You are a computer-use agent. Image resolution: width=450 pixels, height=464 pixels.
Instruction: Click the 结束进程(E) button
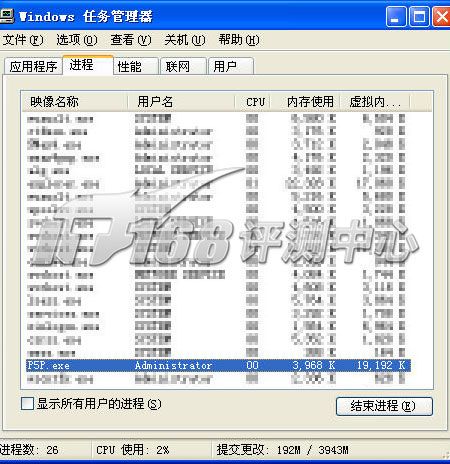tap(384, 406)
